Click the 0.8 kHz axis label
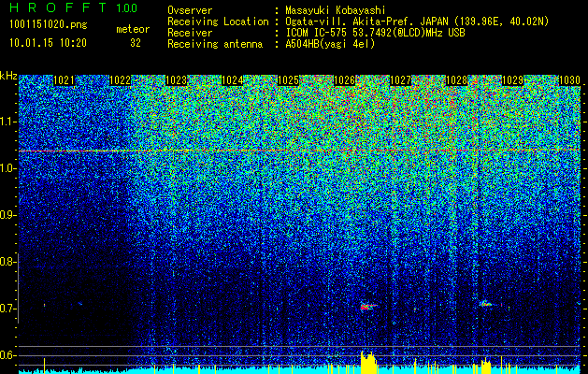Screen dimensions: 588x374 (7, 262)
